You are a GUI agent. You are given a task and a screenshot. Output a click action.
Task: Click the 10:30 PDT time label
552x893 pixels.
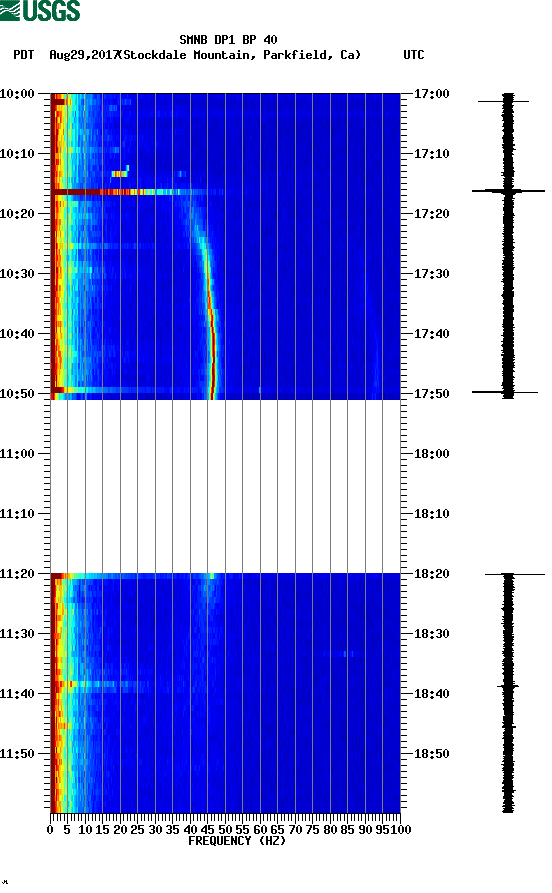tap(17, 273)
